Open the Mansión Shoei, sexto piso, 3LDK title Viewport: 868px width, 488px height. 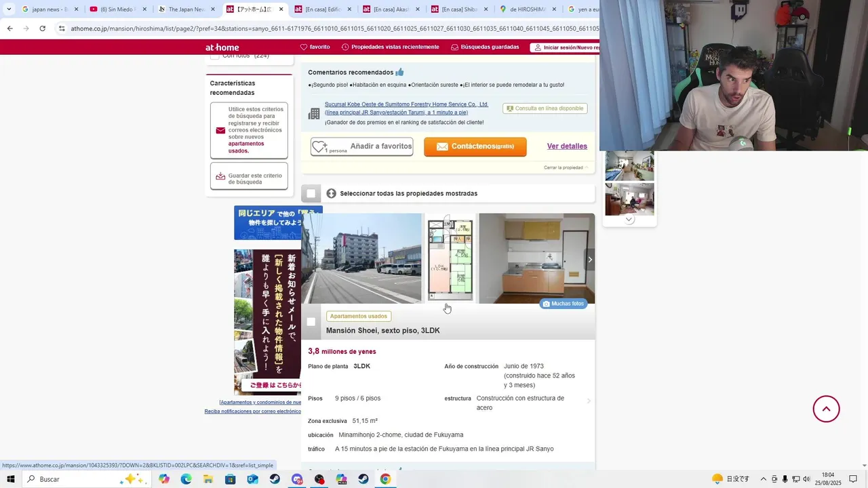tap(383, 331)
